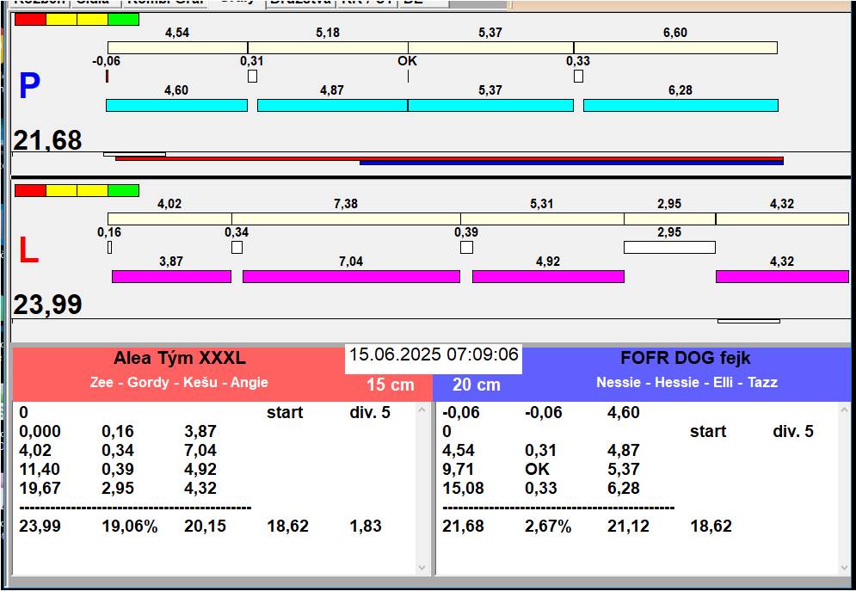Screen dimensions: 856x616
Task: Click the red light in L lane indicator
Action: click(x=30, y=190)
